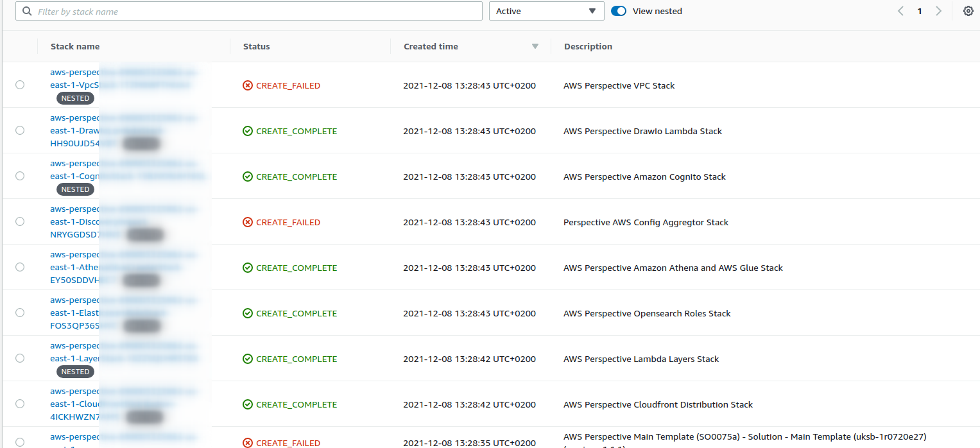The image size is (980, 448).
Task: Click 'AWS Perspective DrawIo Lambda Stack' description
Action: click(642, 131)
